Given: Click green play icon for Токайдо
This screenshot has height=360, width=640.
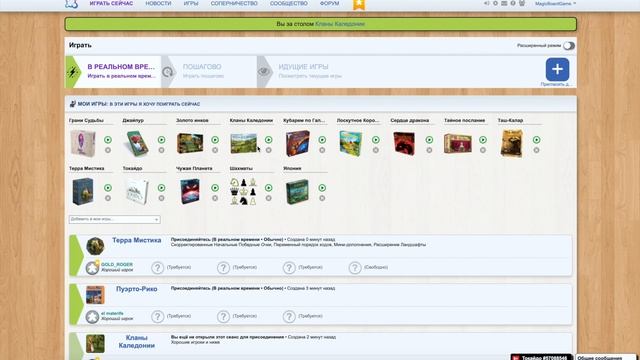Looking at the screenshot, I should tap(161, 188).
